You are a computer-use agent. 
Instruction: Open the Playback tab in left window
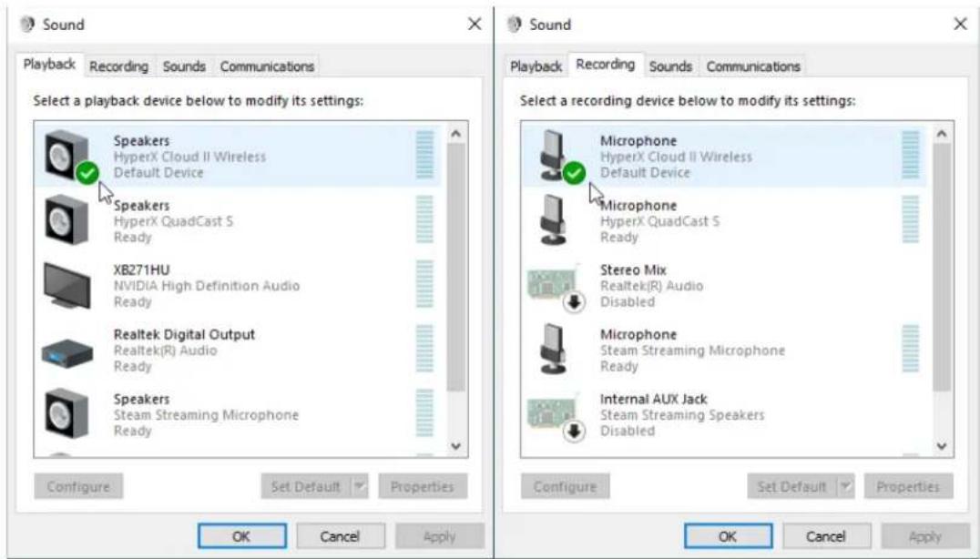(x=49, y=65)
